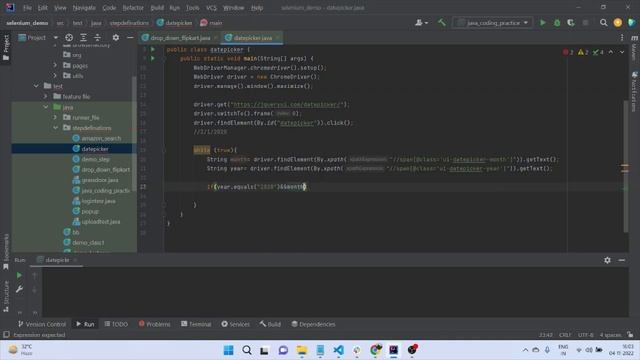The image size is (640, 360).
Task: Jump to previous highlighted error arrow
Action: (x=611, y=52)
